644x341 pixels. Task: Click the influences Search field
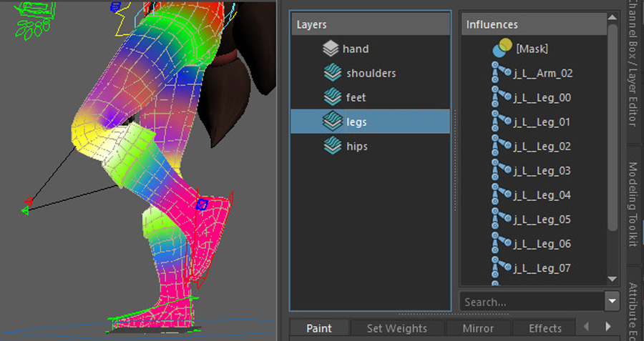click(530, 302)
